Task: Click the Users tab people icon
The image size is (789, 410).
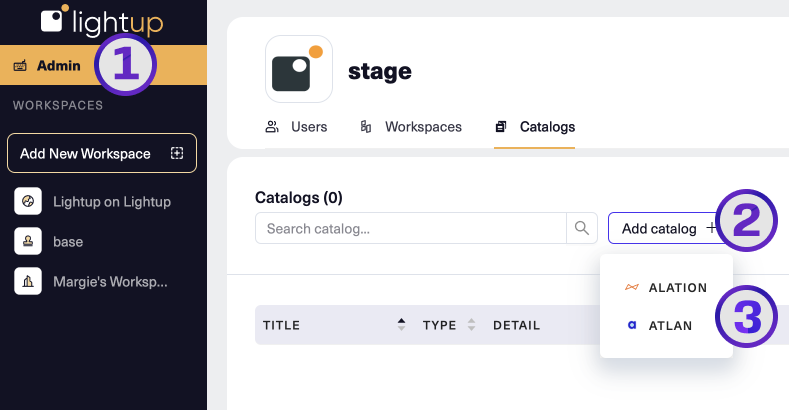Action: coord(272,127)
